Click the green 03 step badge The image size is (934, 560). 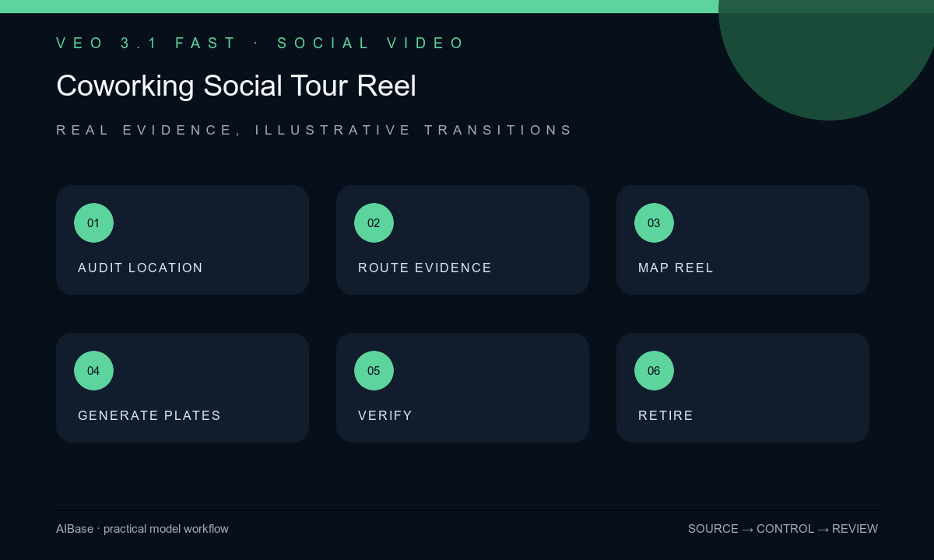pos(654,222)
